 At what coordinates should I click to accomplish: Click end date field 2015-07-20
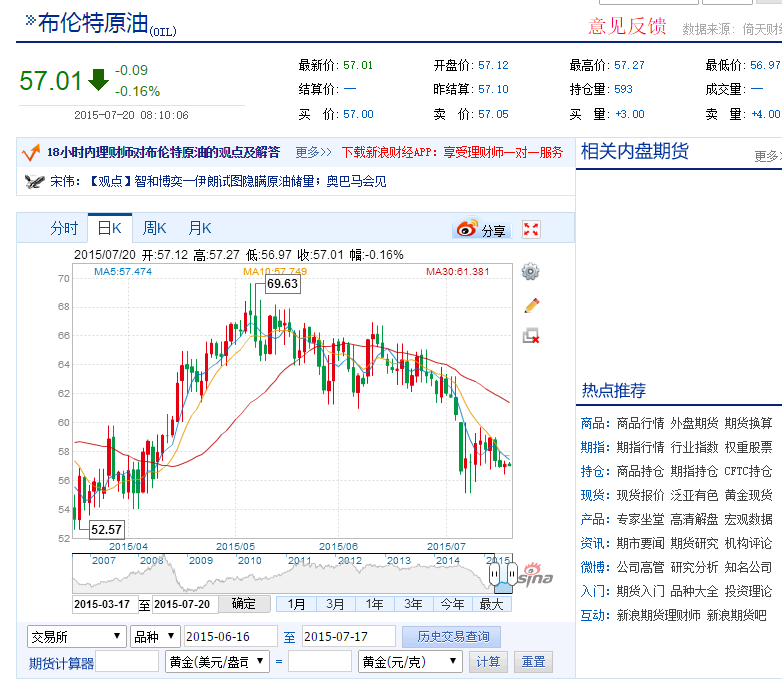click(185, 604)
